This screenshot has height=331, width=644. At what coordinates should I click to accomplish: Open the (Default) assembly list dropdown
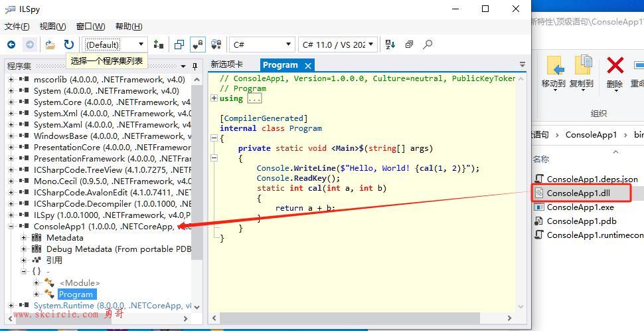pos(115,45)
